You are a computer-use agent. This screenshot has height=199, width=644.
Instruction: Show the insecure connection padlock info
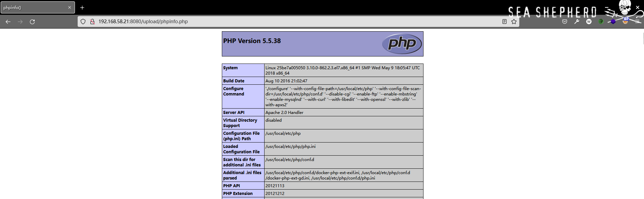coord(92,22)
